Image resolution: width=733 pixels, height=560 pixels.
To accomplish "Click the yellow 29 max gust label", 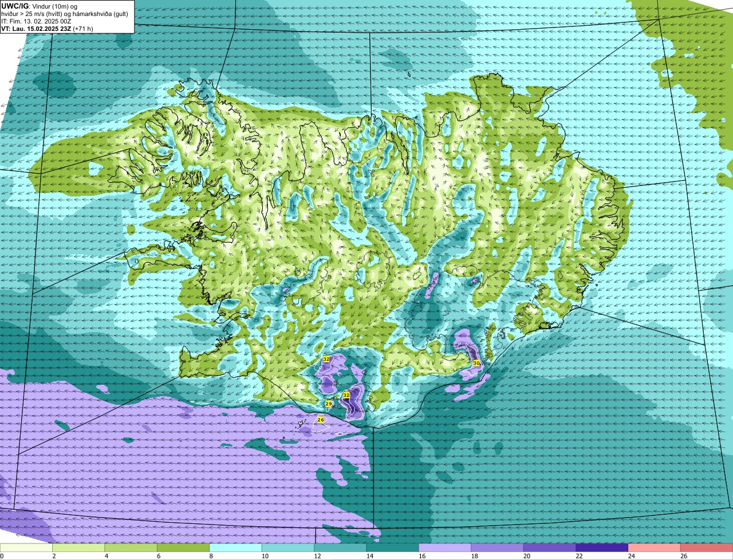I will [329, 404].
